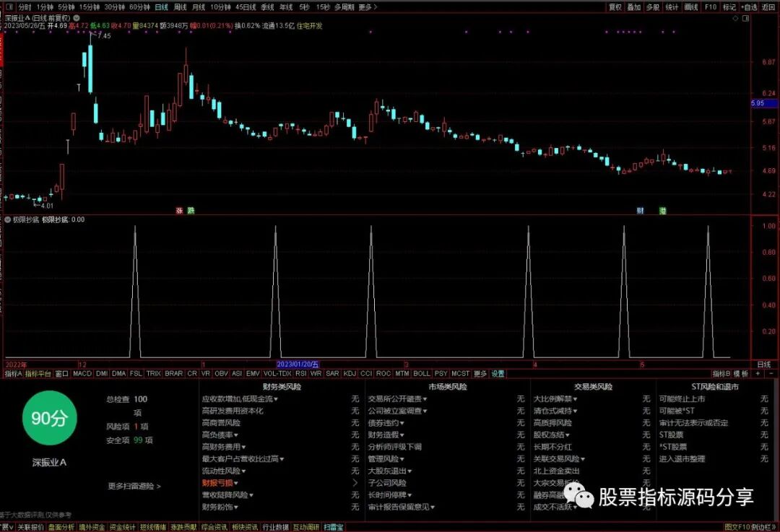Screen dimensions: 780x532
Task: Select the 画线 drawing tool
Action: pyautogui.click(x=691, y=7)
